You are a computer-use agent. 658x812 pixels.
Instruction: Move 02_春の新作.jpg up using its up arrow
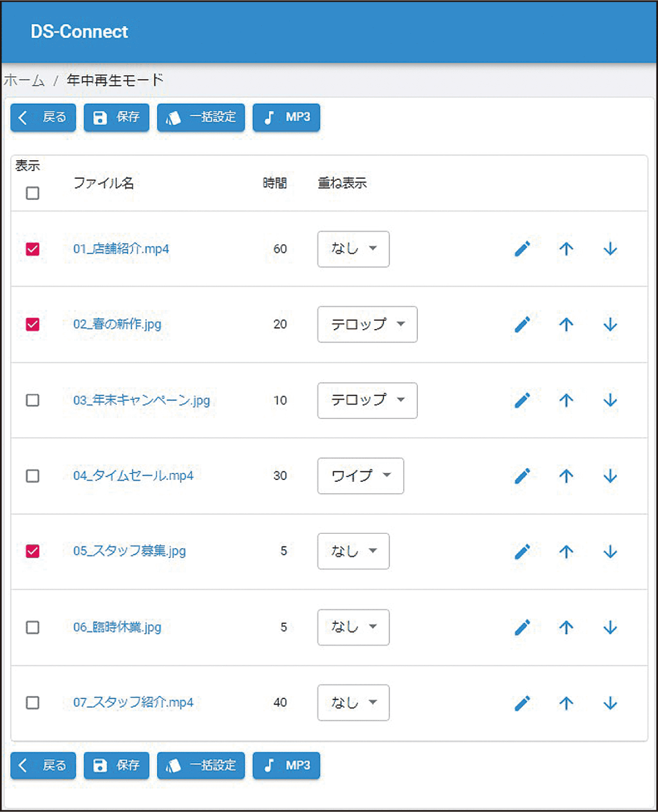[x=566, y=325]
